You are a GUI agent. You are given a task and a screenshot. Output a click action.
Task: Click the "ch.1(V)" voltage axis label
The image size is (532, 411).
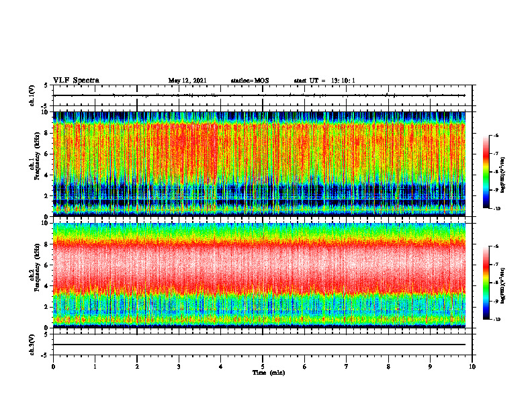[32, 95]
